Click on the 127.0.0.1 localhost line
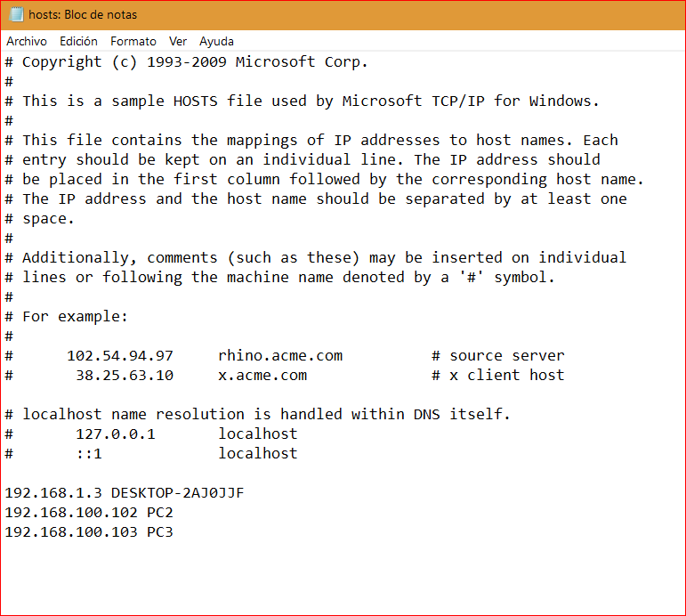Screen dimensions: 686x616 pyautogui.click(x=151, y=434)
